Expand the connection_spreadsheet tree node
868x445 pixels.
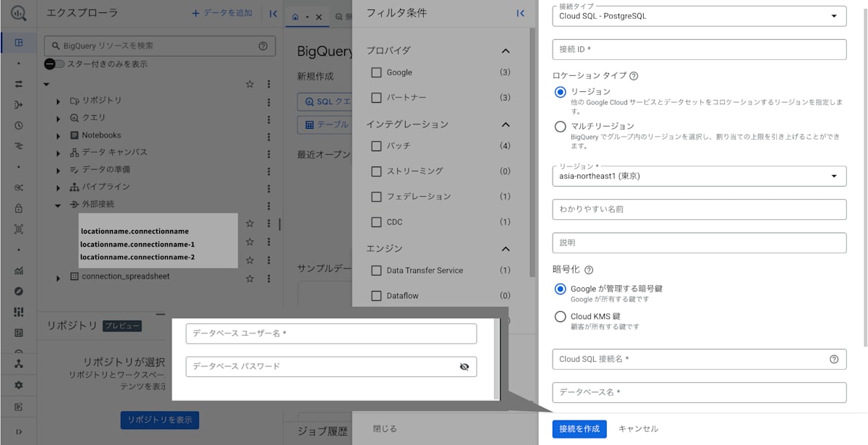click(x=59, y=278)
